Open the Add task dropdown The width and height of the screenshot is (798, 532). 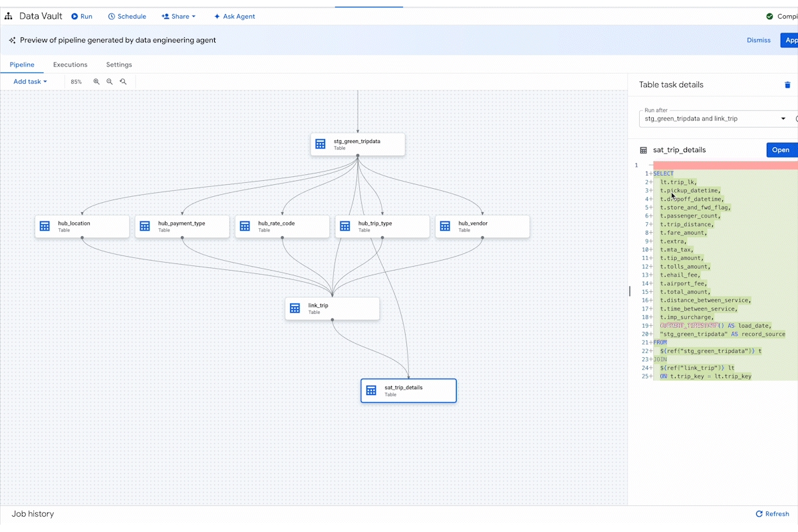pos(28,81)
